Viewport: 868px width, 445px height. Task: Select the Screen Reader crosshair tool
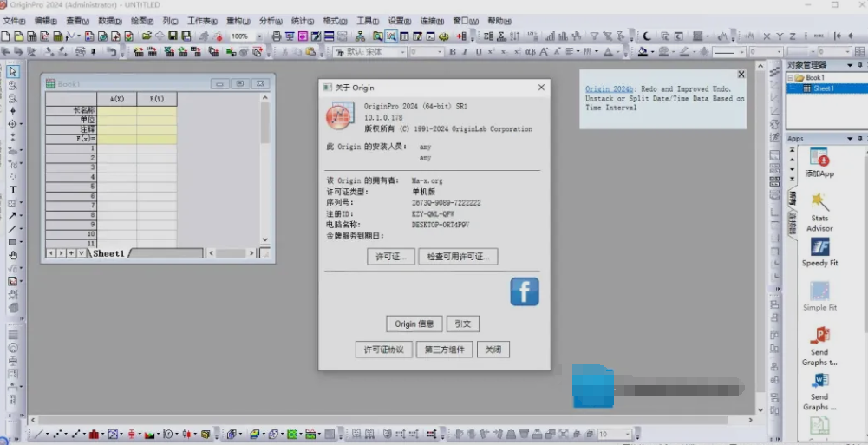(x=12, y=125)
